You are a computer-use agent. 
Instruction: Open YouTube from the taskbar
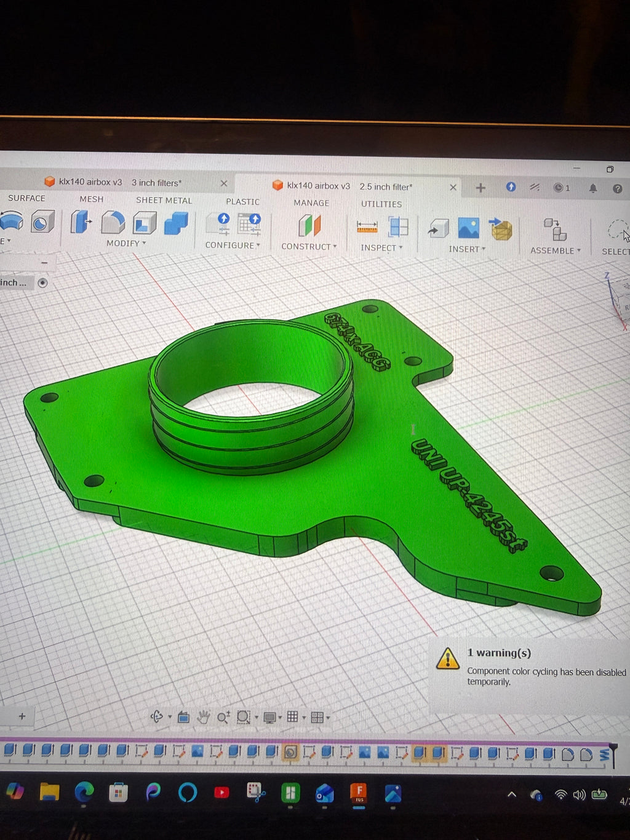point(221,793)
